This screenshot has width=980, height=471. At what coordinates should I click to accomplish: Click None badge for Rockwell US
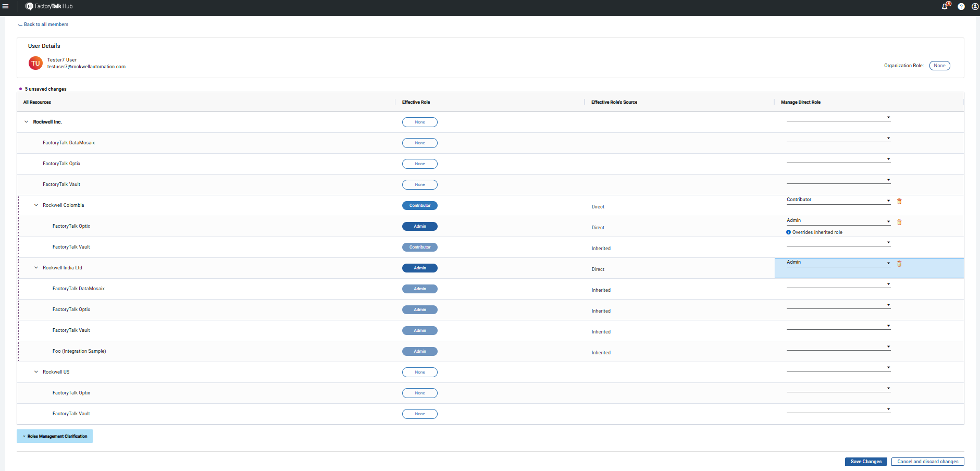click(x=420, y=372)
